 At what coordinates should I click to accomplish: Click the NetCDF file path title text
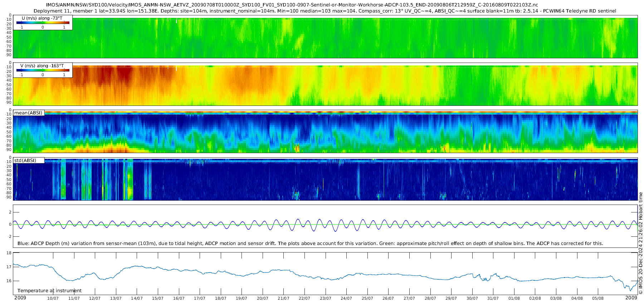292,5
